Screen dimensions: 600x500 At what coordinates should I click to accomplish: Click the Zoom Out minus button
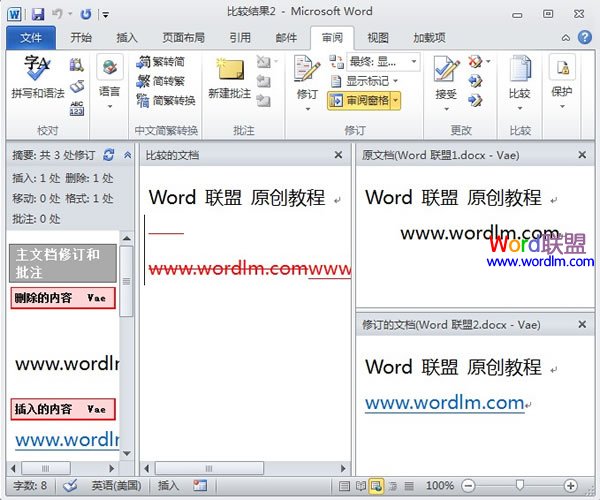(x=468, y=486)
